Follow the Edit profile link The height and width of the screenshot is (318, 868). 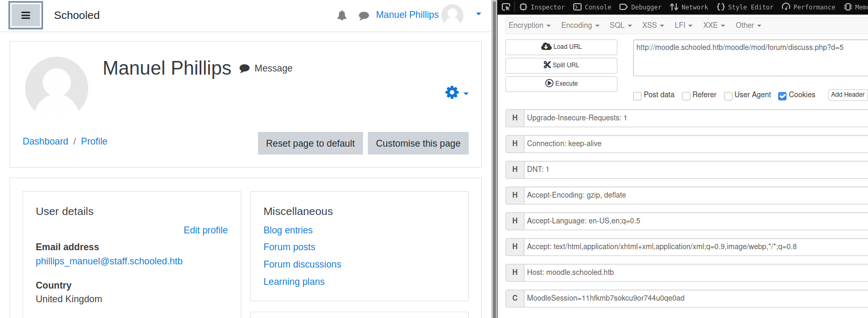click(x=205, y=230)
